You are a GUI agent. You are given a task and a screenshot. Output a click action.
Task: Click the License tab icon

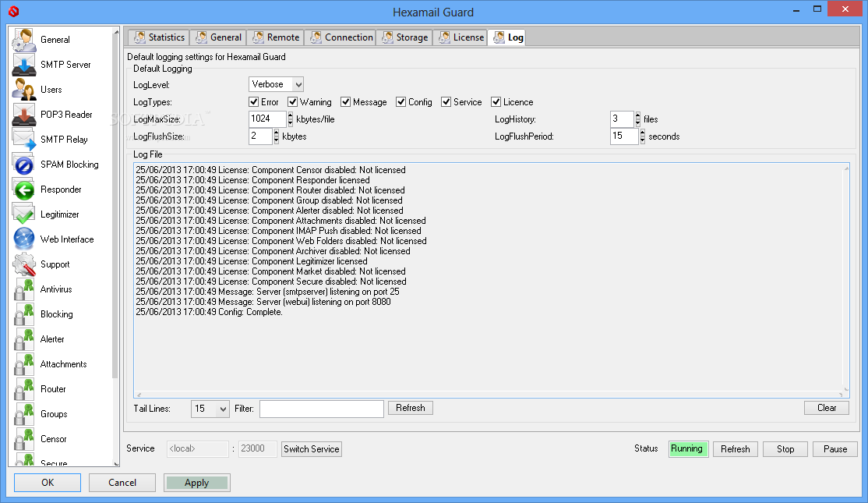(444, 37)
